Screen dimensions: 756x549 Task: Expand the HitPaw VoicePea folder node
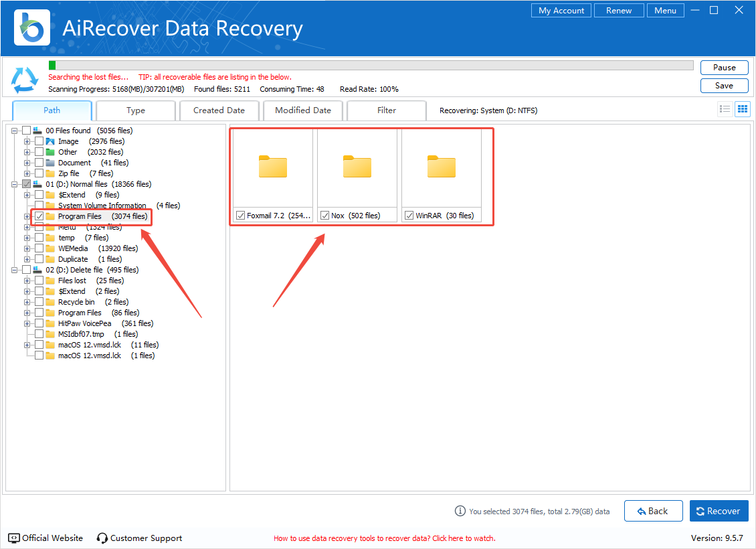(x=27, y=323)
